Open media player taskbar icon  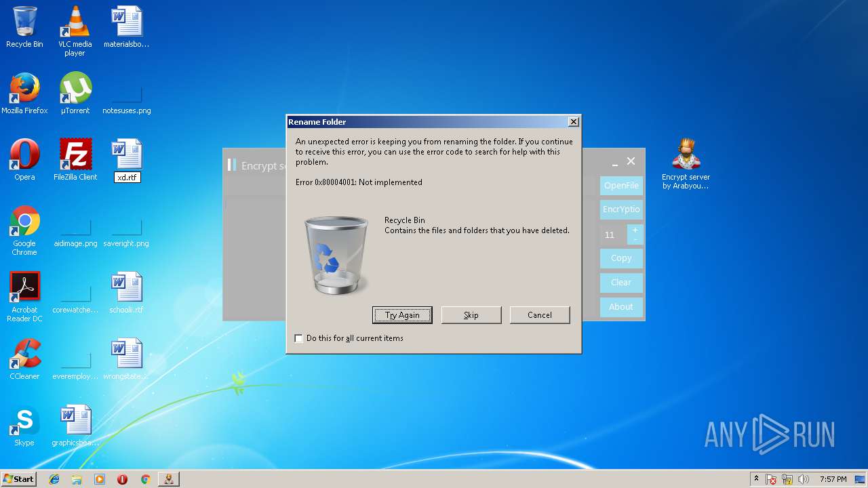click(100, 479)
